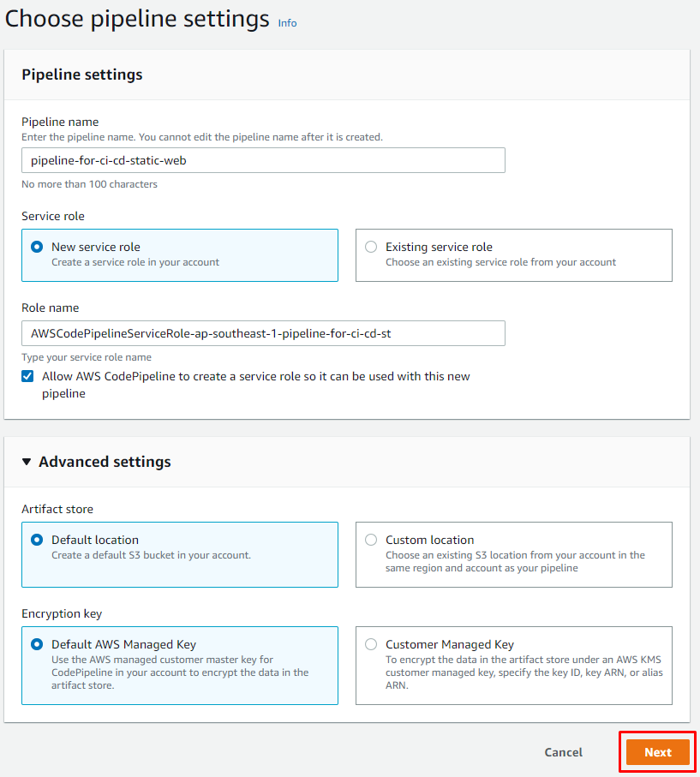The width and height of the screenshot is (700, 777).
Task: Click the Pipeline settings section header
Action: [x=82, y=75]
